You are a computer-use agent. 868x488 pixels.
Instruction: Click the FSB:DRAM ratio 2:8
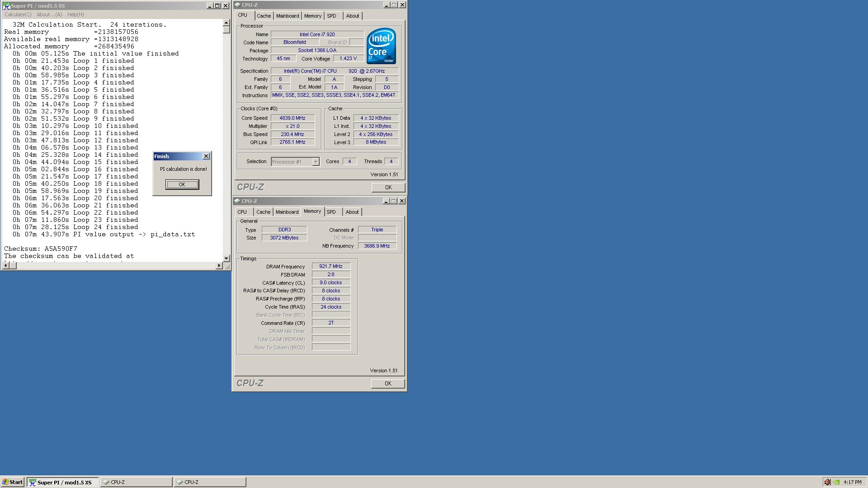331,275
